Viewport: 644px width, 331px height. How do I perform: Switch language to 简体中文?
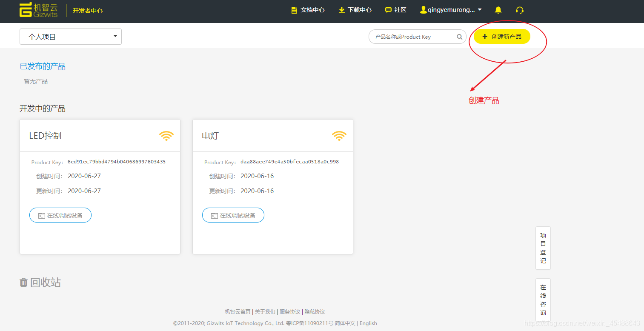pos(345,323)
